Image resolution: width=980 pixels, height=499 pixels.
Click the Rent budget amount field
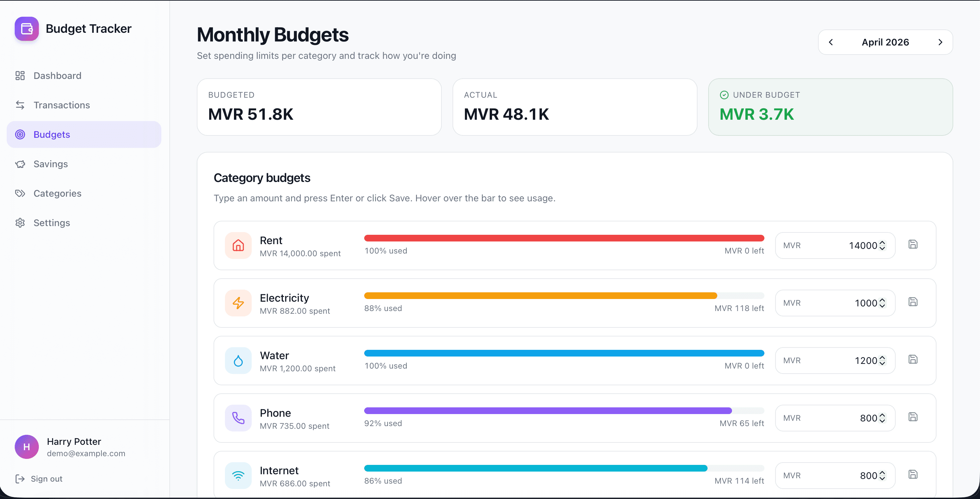pos(835,245)
